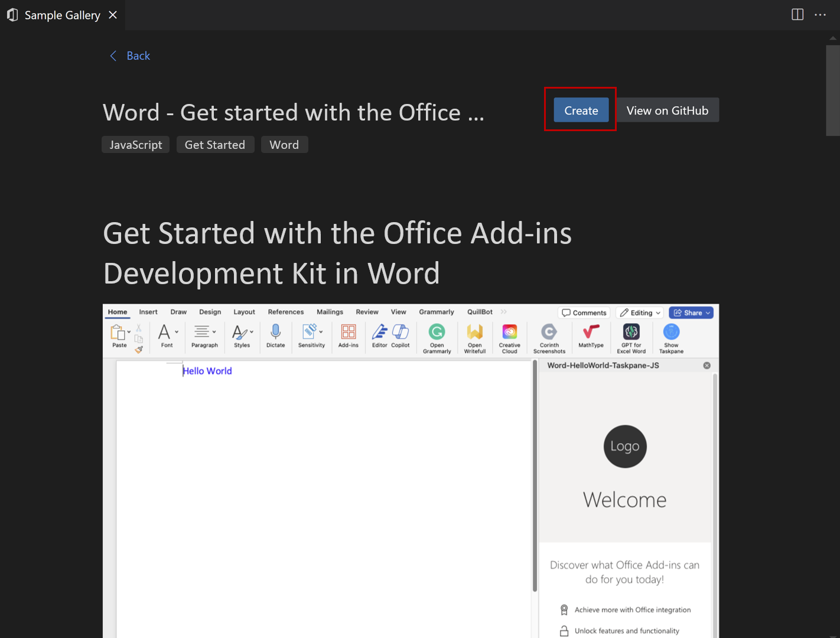Click the Split Editor icon in the tab bar

797,15
